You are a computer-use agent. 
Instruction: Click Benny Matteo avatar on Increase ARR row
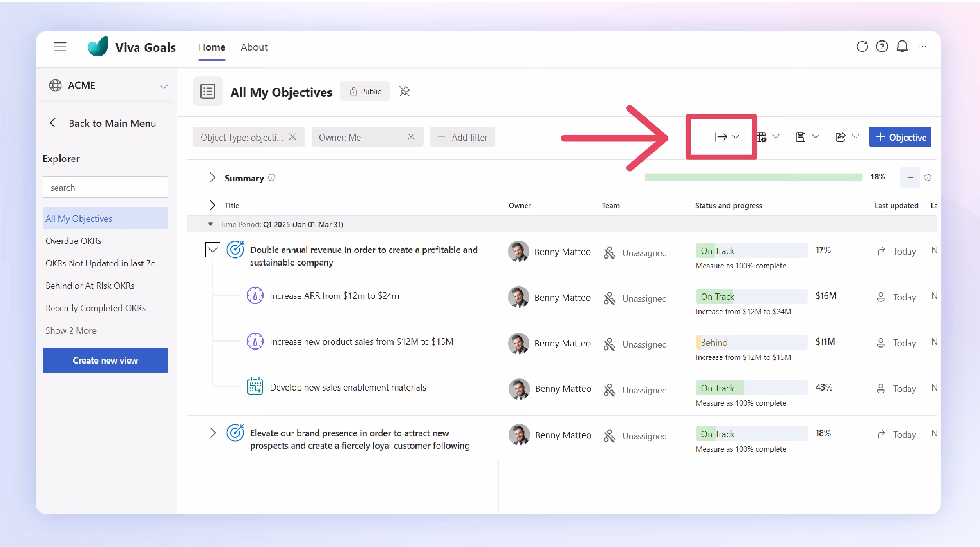click(518, 297)
